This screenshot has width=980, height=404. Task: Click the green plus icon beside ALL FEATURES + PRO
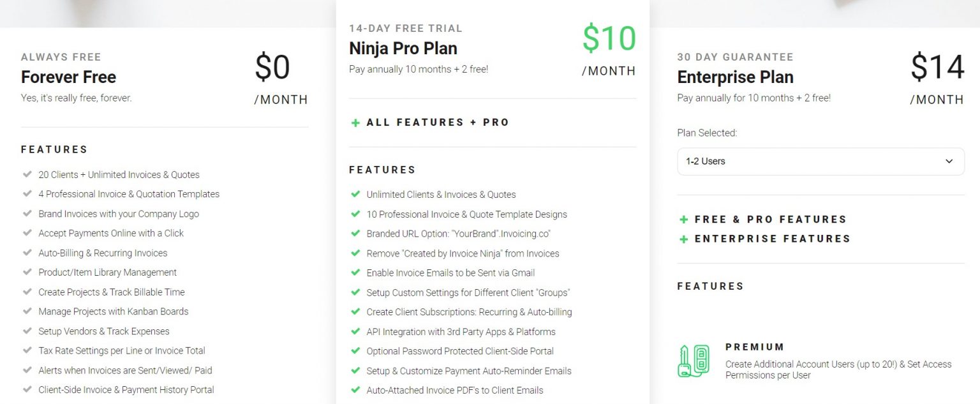point(355,123)
